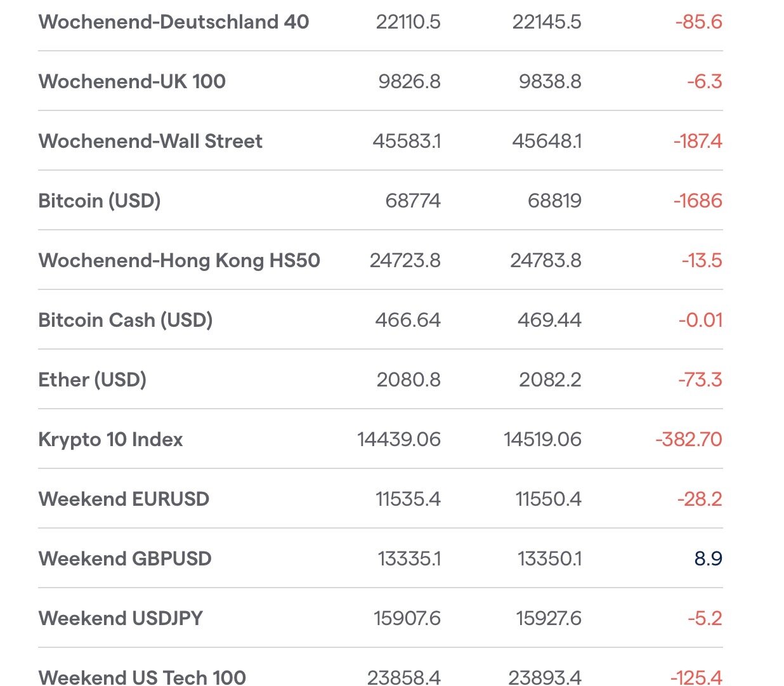This screenshot has height=686, width=784.
Task: Click Ether sell price 2080.8
Action: [x=408, y=380]
